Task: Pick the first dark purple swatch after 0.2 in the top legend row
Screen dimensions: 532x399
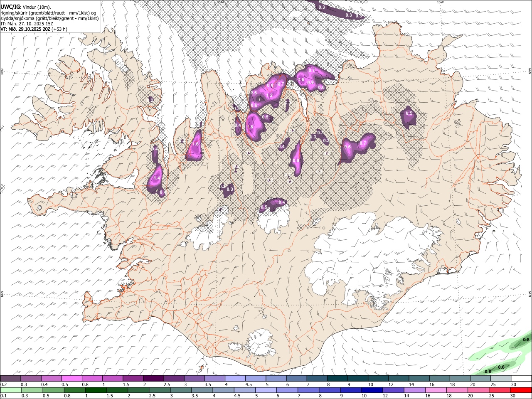Action: pyautogui.click(x=10, y=378)
